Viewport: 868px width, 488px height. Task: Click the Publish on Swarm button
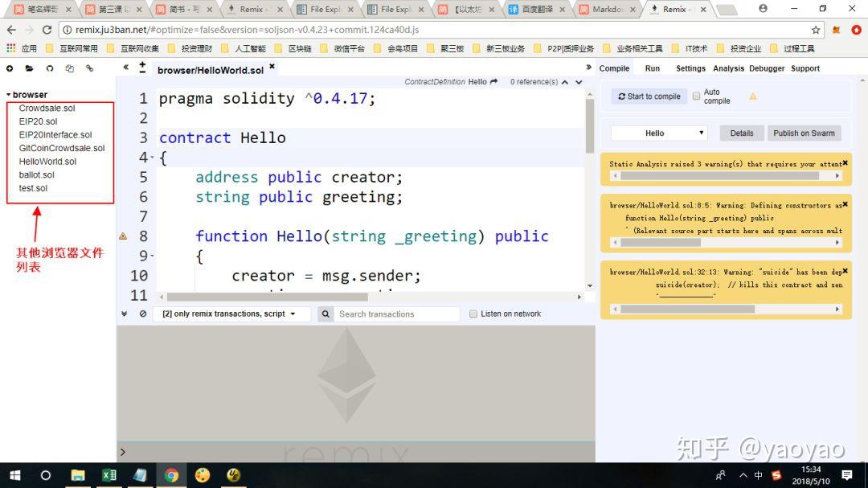tap(804, 133)
